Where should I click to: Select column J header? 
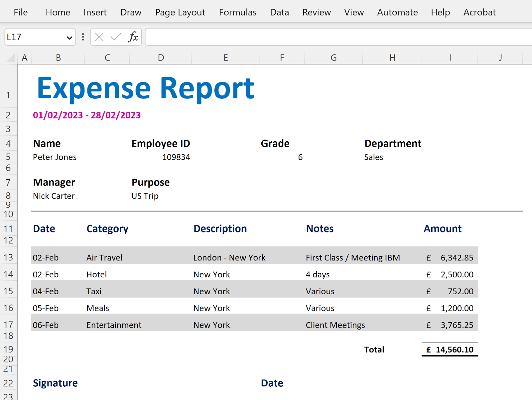tap(500, 58)
